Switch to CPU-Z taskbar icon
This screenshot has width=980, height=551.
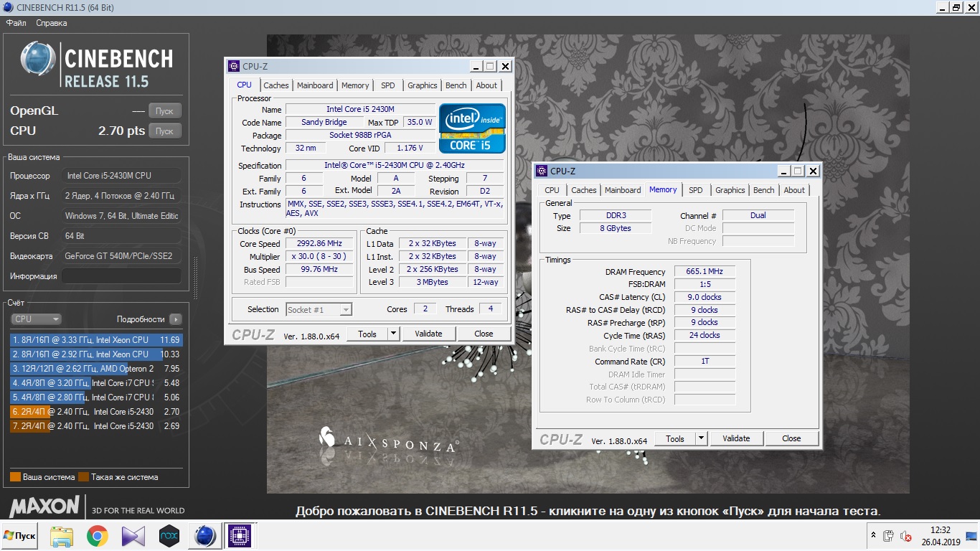[240, 536]
